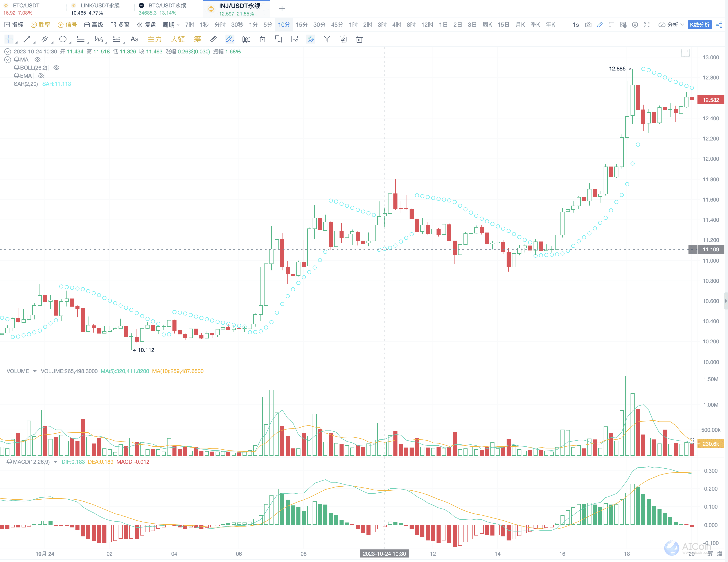Screen dimensions: 728x562
Task: Select the Aa text annotation tool
Action: (135, 39)
